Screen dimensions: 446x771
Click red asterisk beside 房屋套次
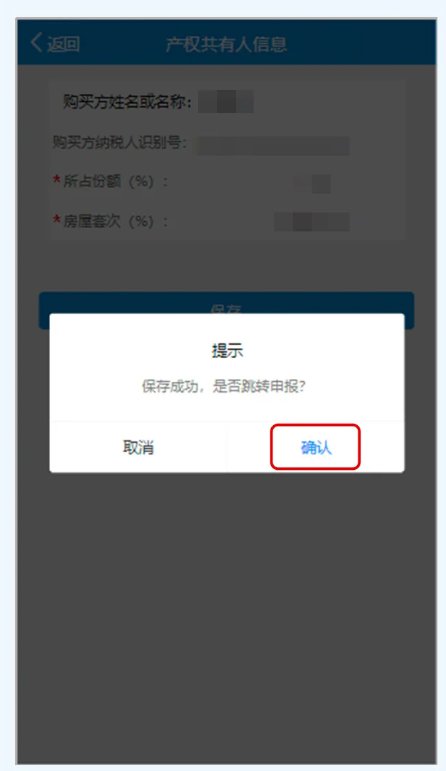57,220
